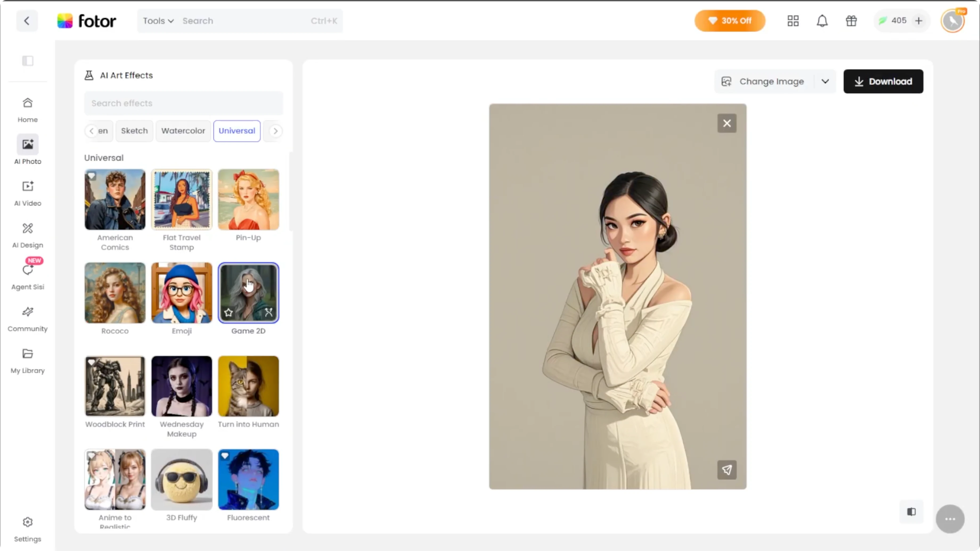Open the apps grid icon
980x551 pixels.
793,20
